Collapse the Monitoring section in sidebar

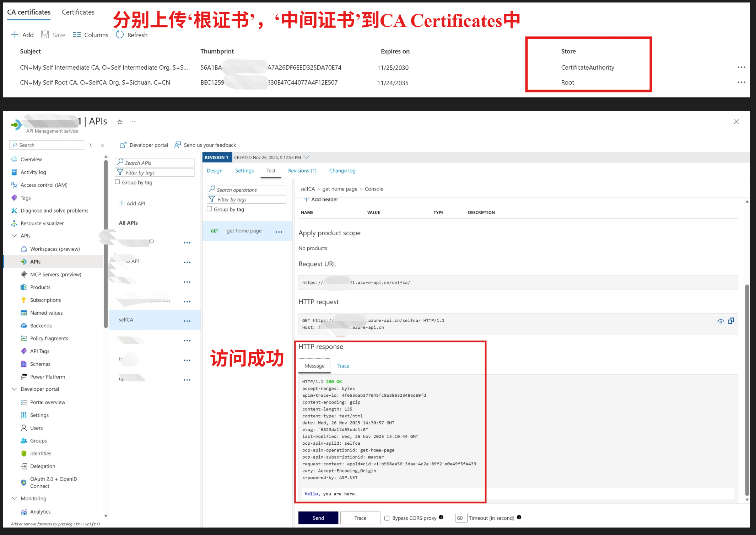(x=15, y=498)
